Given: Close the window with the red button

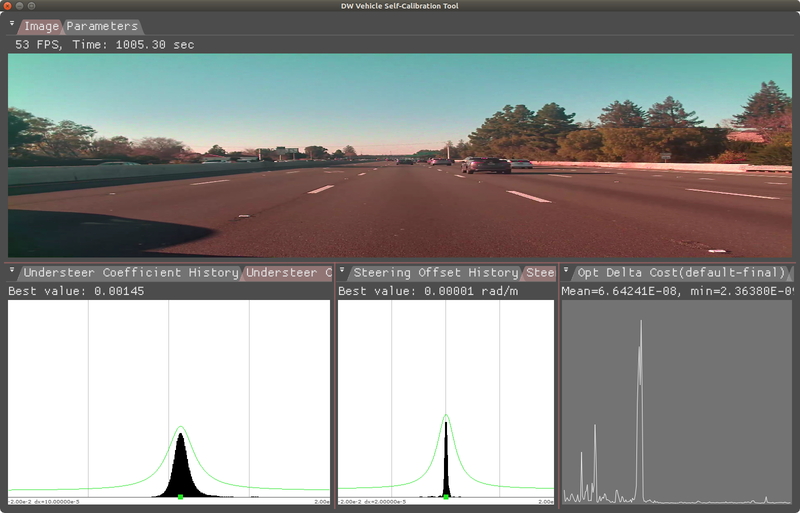Looking at the screenshot, I should (x=8, y=6).
